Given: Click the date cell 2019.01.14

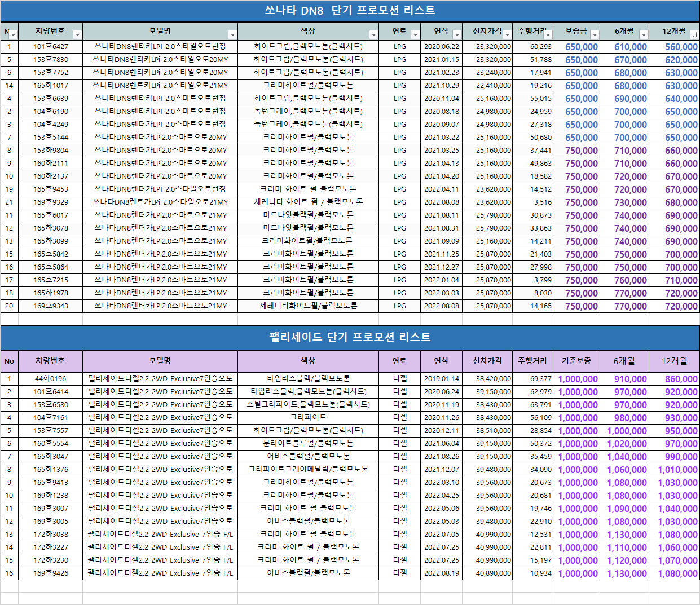Looking at the screenshot, I should pyautogui.click(x=441, y=379).
